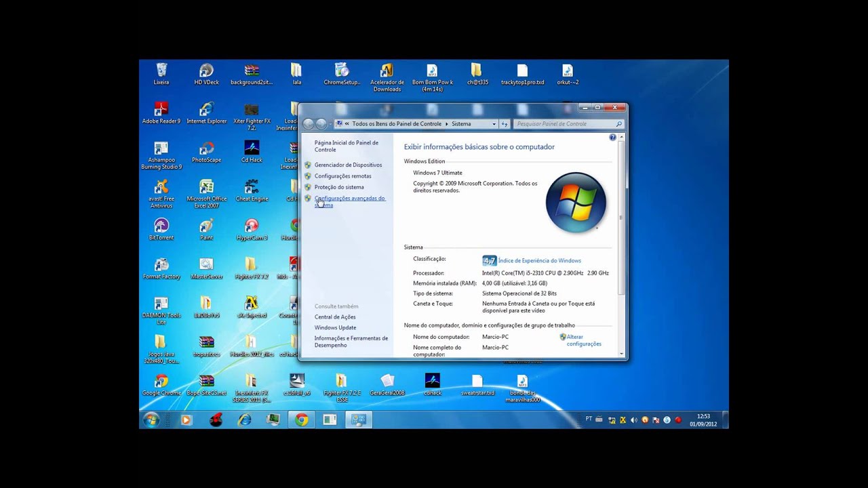This screenshot has width=868, height=488.
Task: Open the volume speaker tray icon
Action: (x=633, y=420)
